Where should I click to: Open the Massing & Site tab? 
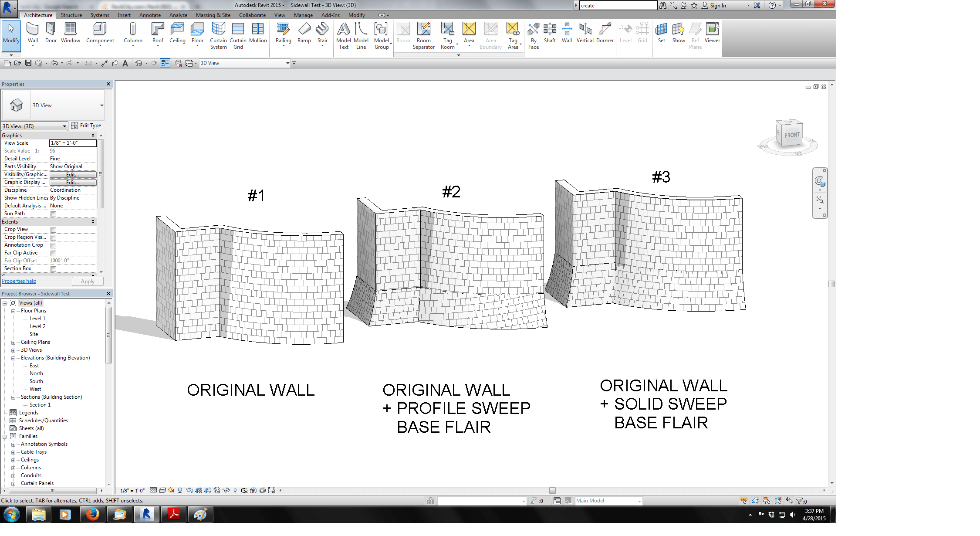point(213,15)
